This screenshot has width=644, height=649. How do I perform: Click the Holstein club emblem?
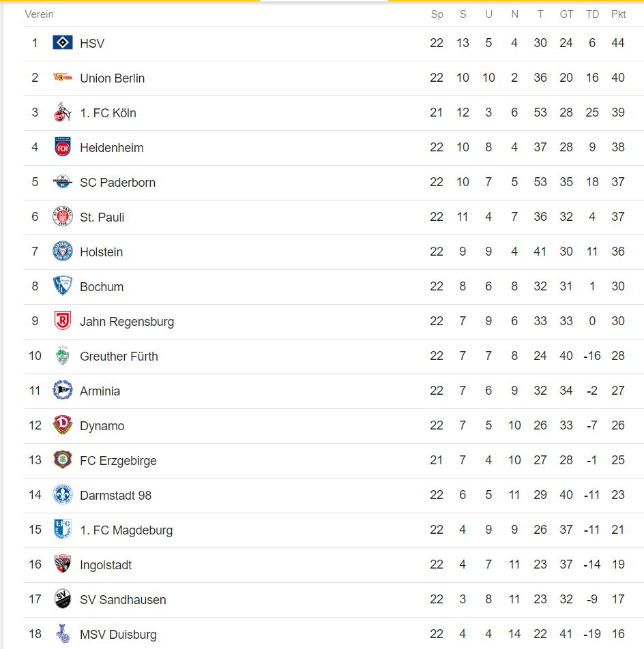[63, 252]
